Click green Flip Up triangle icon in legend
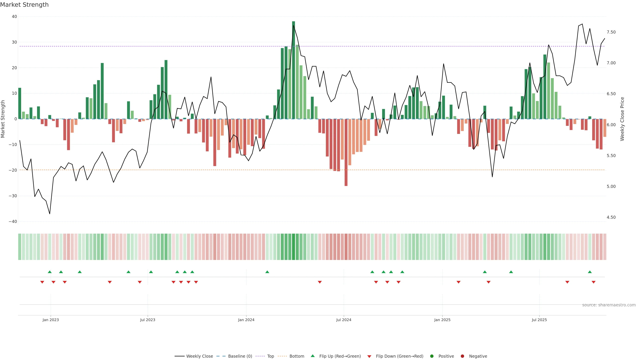 coord(312,356)
